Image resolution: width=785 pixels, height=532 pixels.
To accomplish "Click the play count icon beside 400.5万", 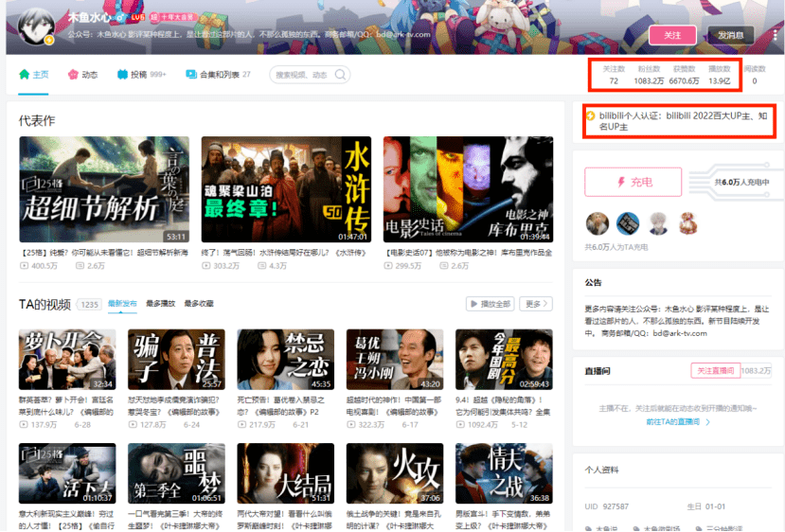I will tap(24, 266).
